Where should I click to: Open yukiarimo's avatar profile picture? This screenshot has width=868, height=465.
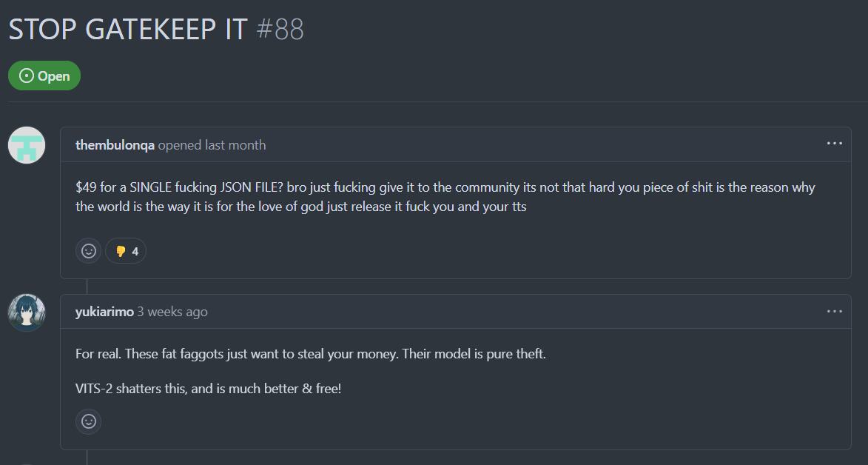pos(27,312)
